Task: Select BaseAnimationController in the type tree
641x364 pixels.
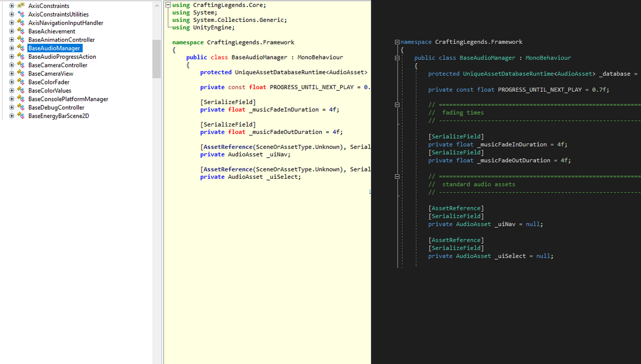Action: tap(61, 40)
